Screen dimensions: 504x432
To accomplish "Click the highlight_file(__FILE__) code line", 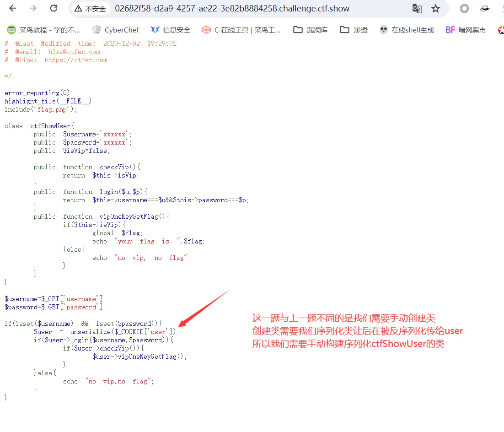I will (49, 101).
